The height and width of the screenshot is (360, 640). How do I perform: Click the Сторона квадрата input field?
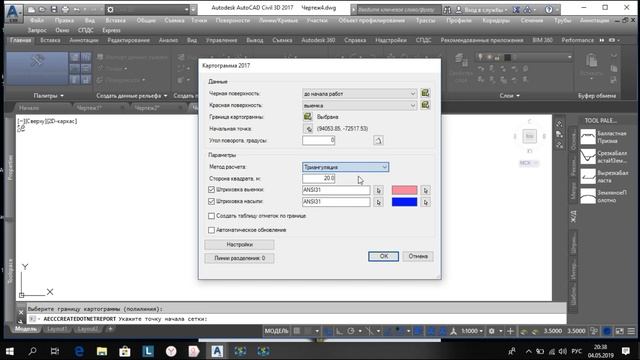point(318,178)
